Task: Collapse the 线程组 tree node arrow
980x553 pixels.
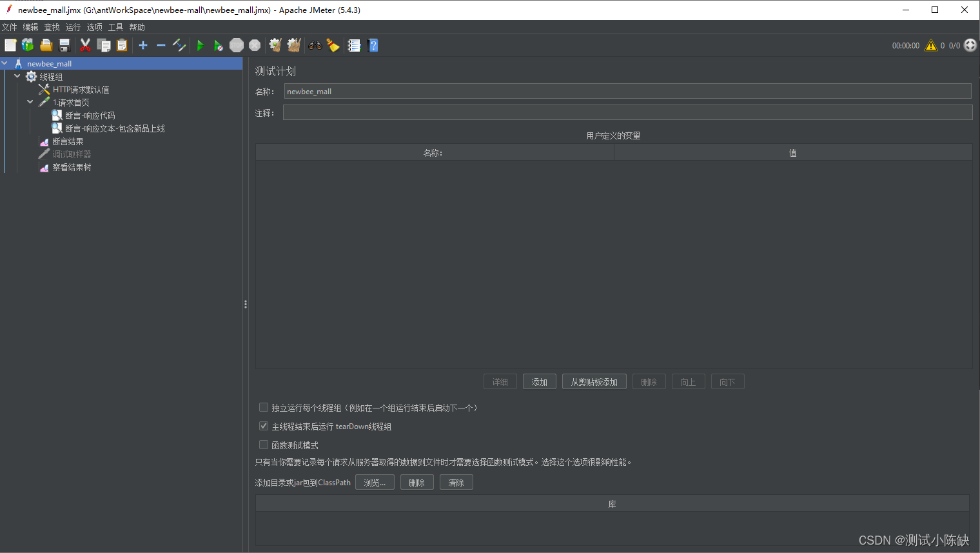Action: [x=17, y=76]
